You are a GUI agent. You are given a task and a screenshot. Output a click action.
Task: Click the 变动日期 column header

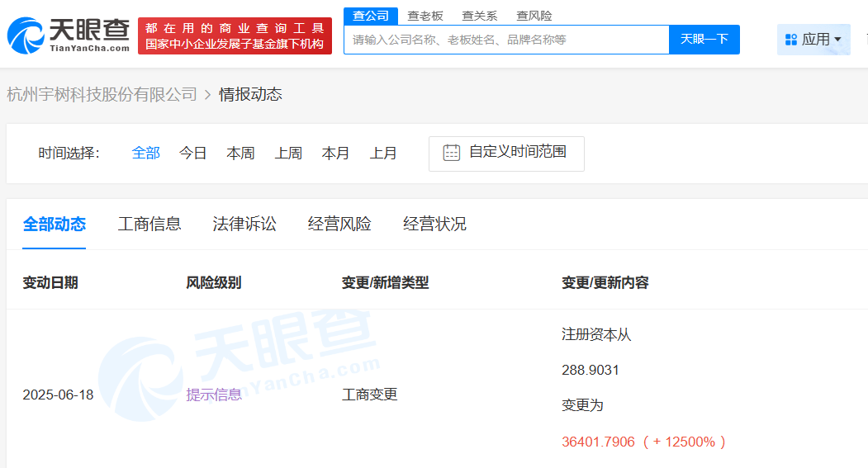tap(50, 282)
